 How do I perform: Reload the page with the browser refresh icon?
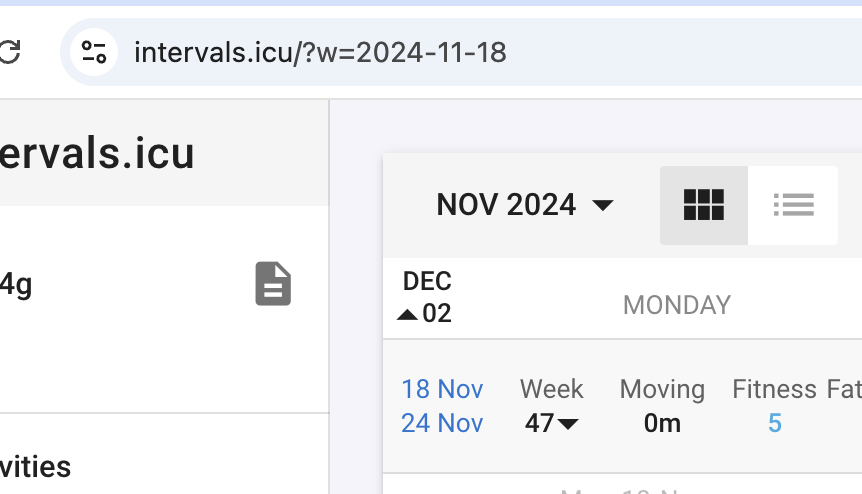[9, 52]
